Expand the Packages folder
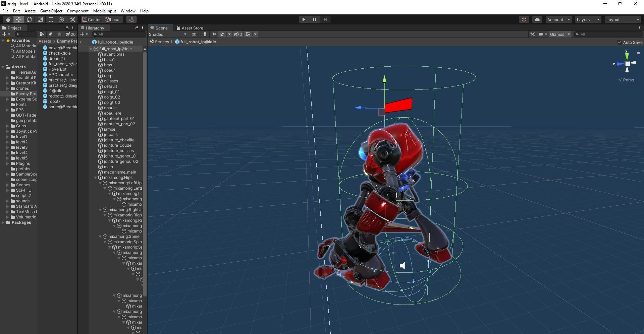This screenshot has height=334, width=644. (x=3, y=222)
